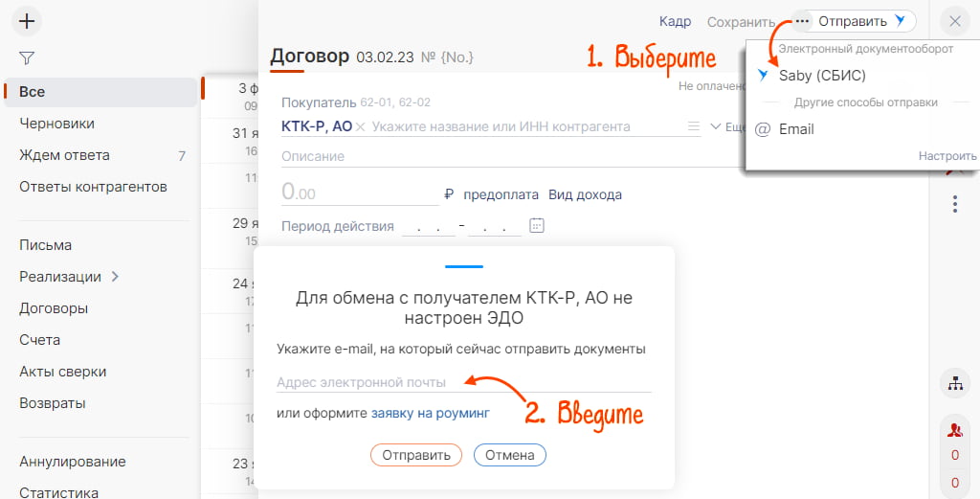Click the Адрес электронной почты field
This screenshot has height=499, width=980.
[463, 382]
